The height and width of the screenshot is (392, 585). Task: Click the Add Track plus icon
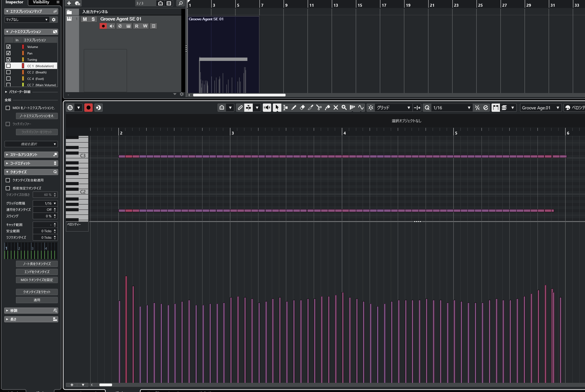tap(69, 3)
